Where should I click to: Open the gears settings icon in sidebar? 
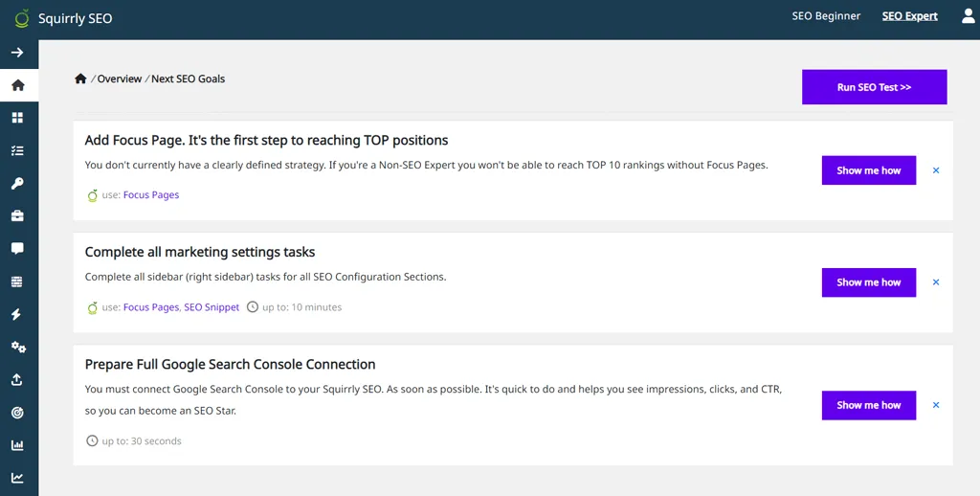pyautogui.click(x=18, y=348)
